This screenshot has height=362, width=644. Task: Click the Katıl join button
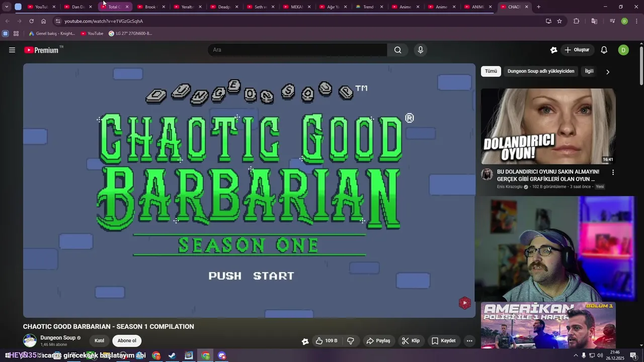[100, 341]
